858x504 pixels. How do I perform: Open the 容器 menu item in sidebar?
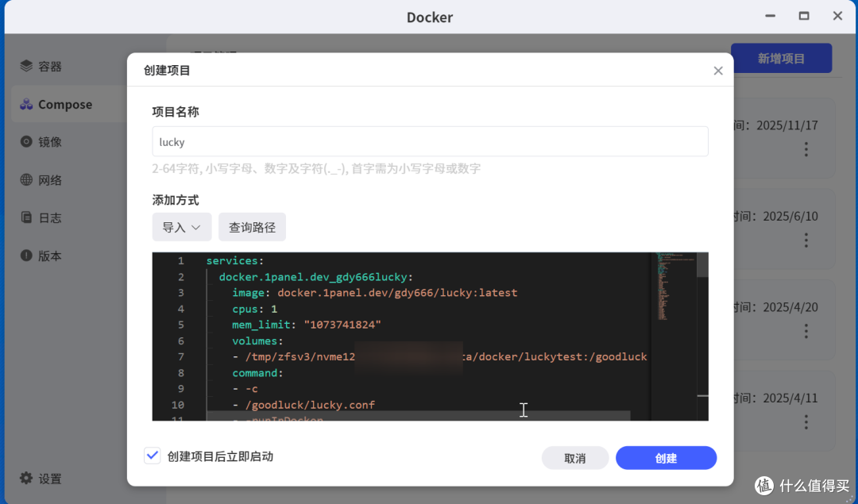(50, 66)
